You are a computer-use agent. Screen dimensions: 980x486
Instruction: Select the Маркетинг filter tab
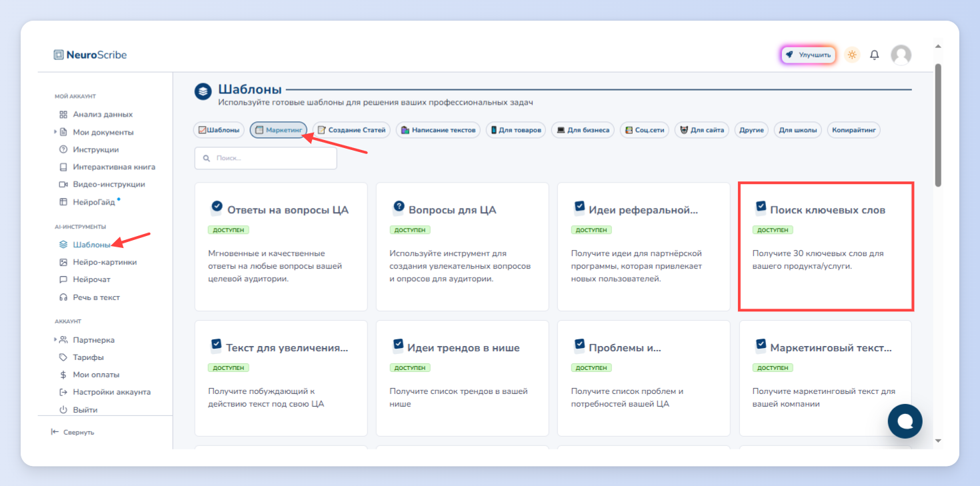pos(279,130)
